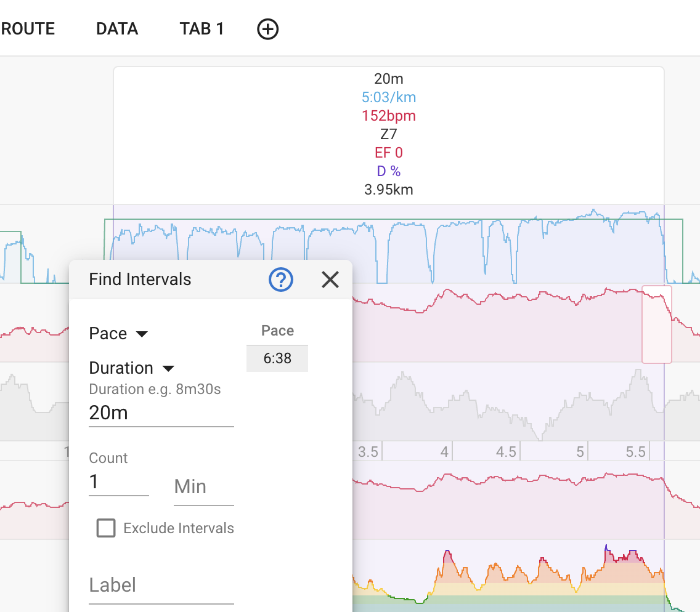Expand the Duration type dropdown
The width and height of the screenshot is (700, 612).
pos(132,368)
